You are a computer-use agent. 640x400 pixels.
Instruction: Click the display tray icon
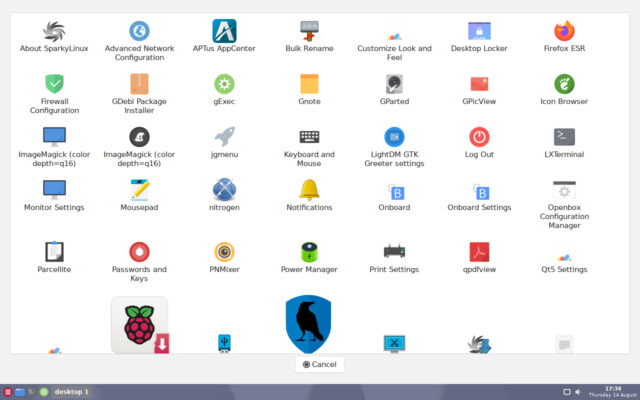pos(567,392)
